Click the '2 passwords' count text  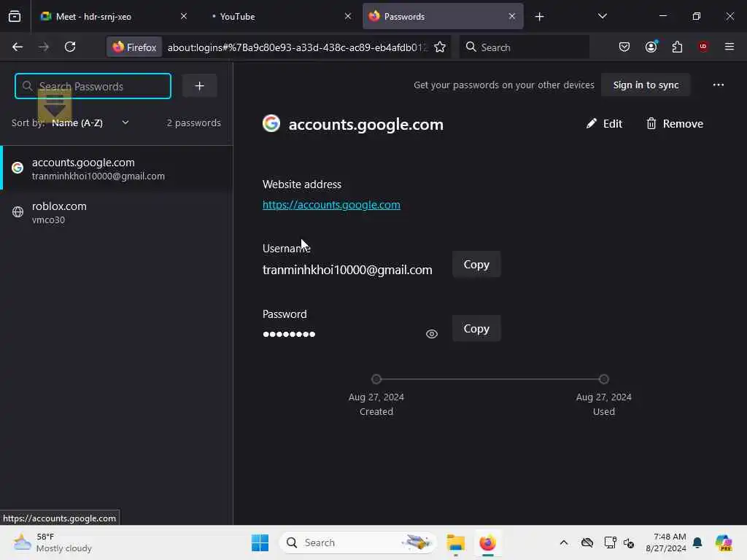193,122
